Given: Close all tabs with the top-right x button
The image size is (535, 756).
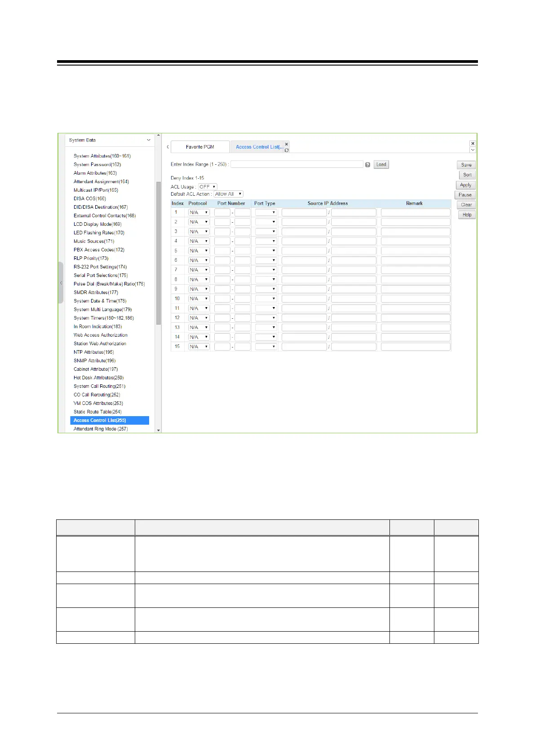Looking at the screenshot, I should 473,144.
